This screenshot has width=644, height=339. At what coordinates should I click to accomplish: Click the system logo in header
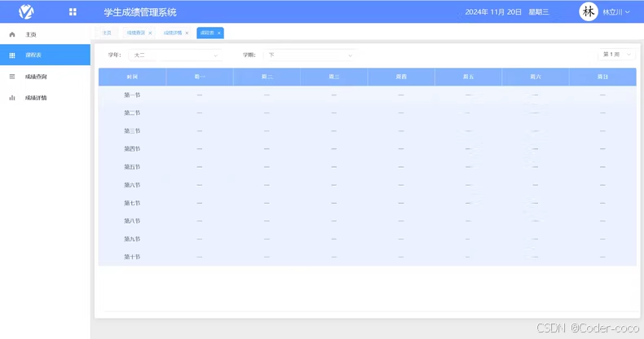pos(26,12)
